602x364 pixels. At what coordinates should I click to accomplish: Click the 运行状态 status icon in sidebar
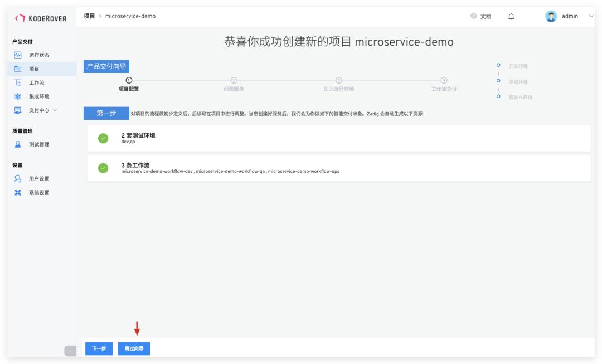pyautogui.click(x=18, y=55)
